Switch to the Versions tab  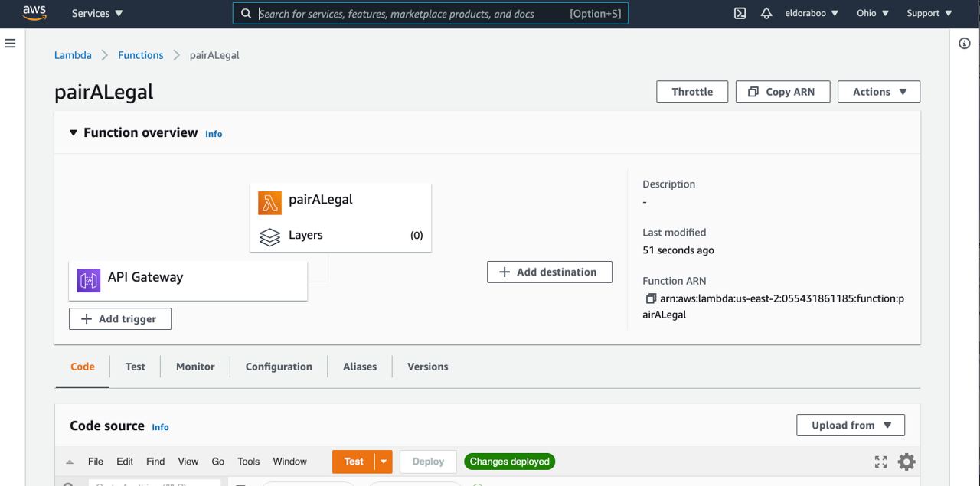pos(428,367)
